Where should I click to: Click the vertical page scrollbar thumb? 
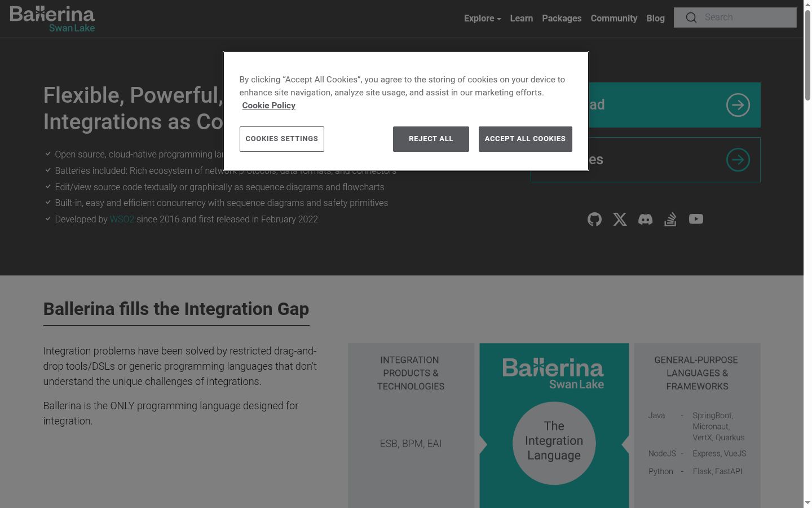pyautogui.click(x=807, y=54)
